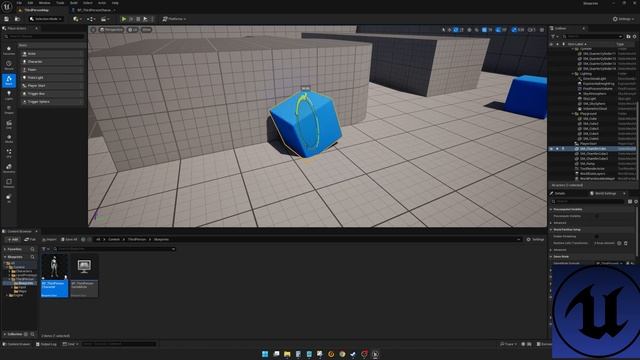The width and height of the screenshot is (640, 360).
Task: Open the Tools menu
Action: [x=60, y=3]
